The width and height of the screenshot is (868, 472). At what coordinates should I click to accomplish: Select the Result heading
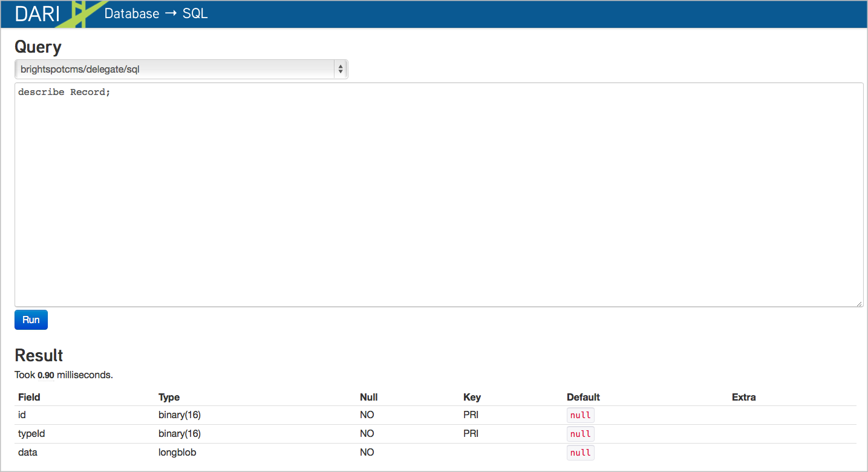(x=39, y=355)
